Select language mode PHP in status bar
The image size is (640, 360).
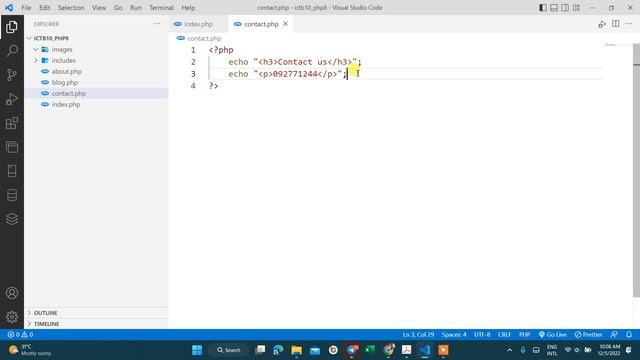(x=525, y=334)
